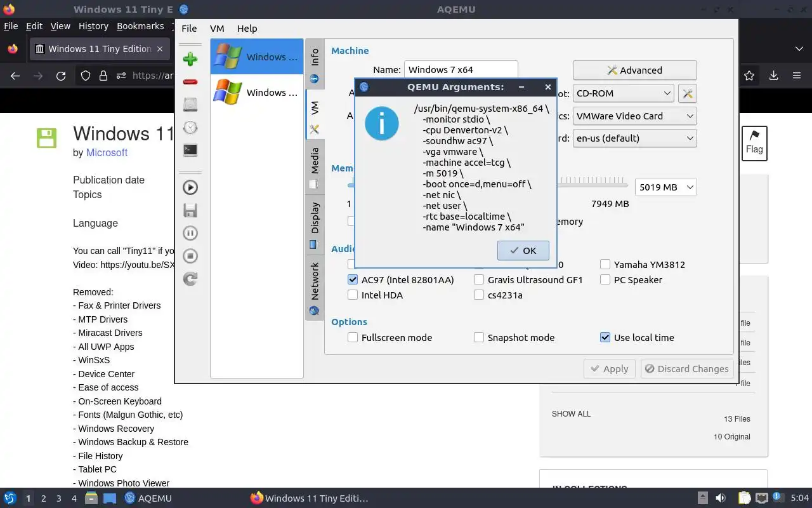The image size is (812, 508).
Task: Open AQEMU VM menu
Action: pyautogui.click(x=217, y=29)
